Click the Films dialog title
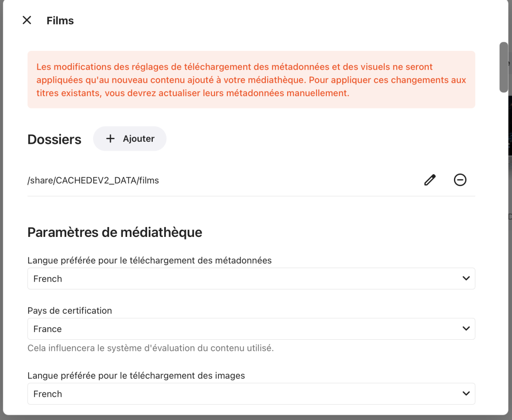This screenshot has width=512, height=420. tap(60, 20)
